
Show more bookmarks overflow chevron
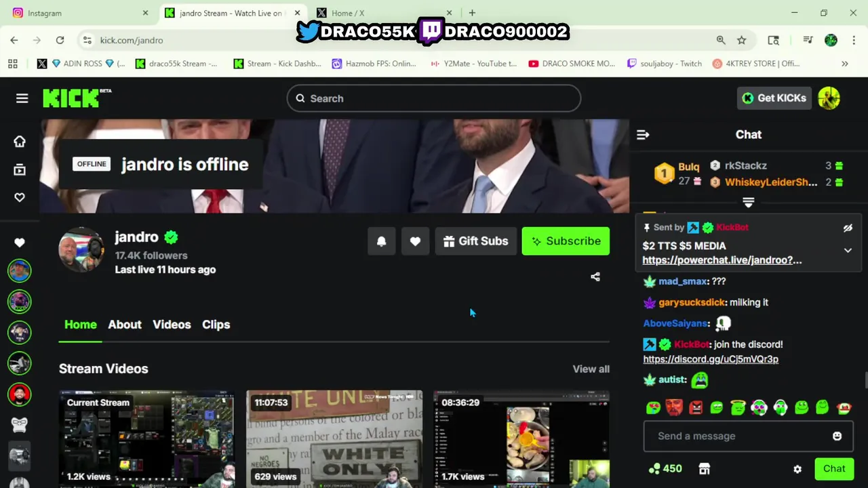pos(845,64)
